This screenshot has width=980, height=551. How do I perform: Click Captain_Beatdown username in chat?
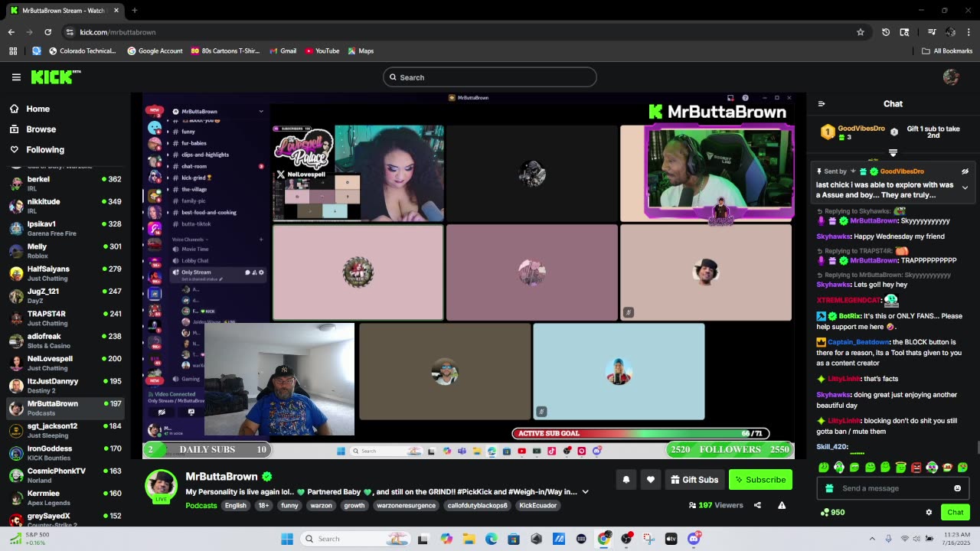(x=859, y=342)
